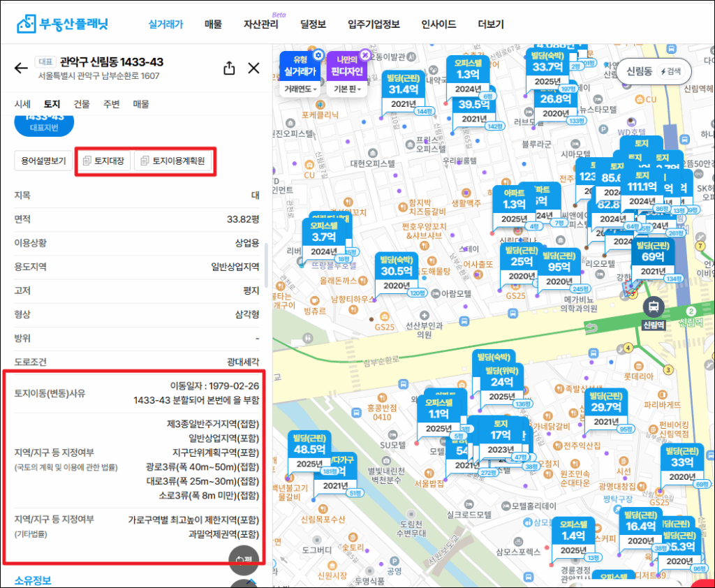Toggle the 나만의 핀디자인 card
This screenshot has height=588, width=715.
pos(346,67)
